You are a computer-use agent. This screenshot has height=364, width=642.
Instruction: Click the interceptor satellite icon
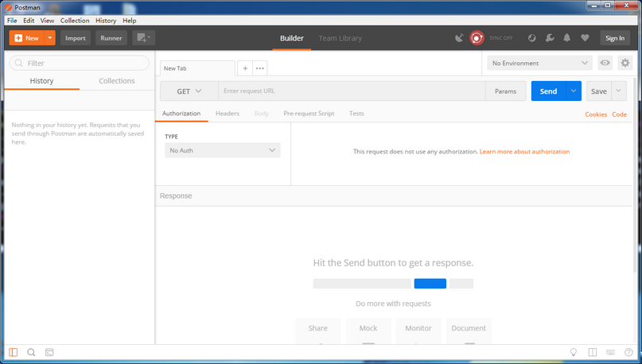(459, 38)
